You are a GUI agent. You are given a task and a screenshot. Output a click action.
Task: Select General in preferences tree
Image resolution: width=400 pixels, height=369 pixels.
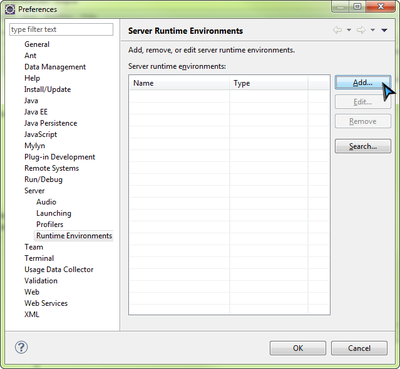point(37,44)
